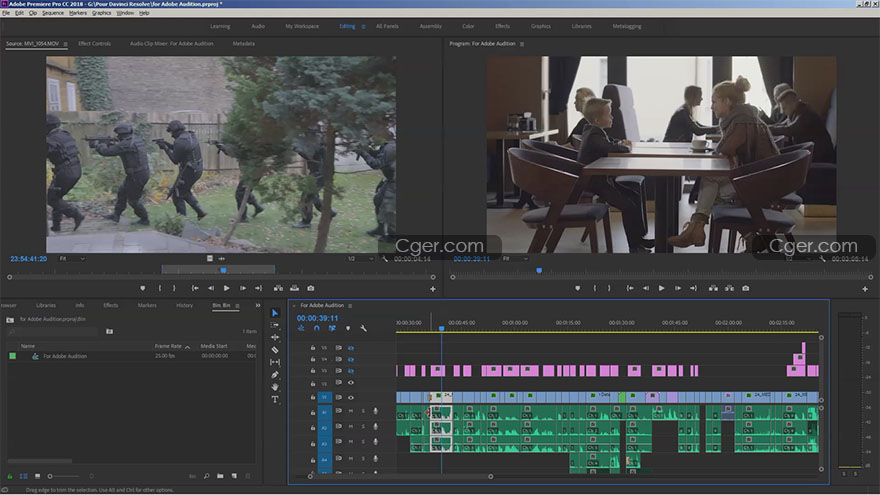
Task: Add marker in Source monitor
Action: (x=143, y=288)
